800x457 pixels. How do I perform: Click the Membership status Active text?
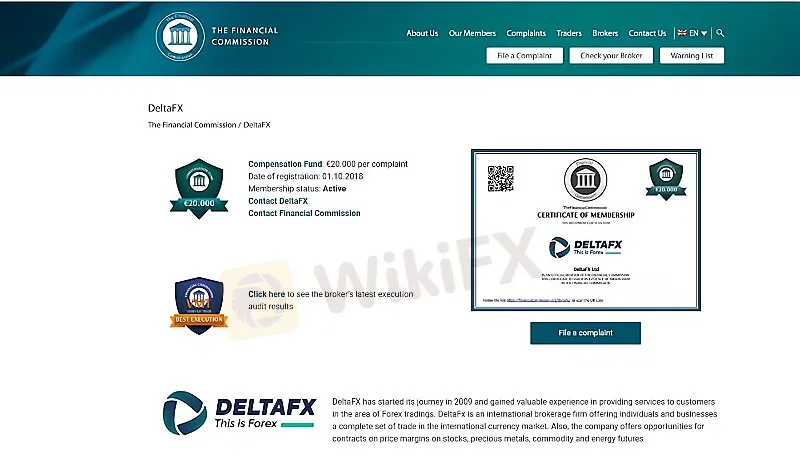pos(297,188)
